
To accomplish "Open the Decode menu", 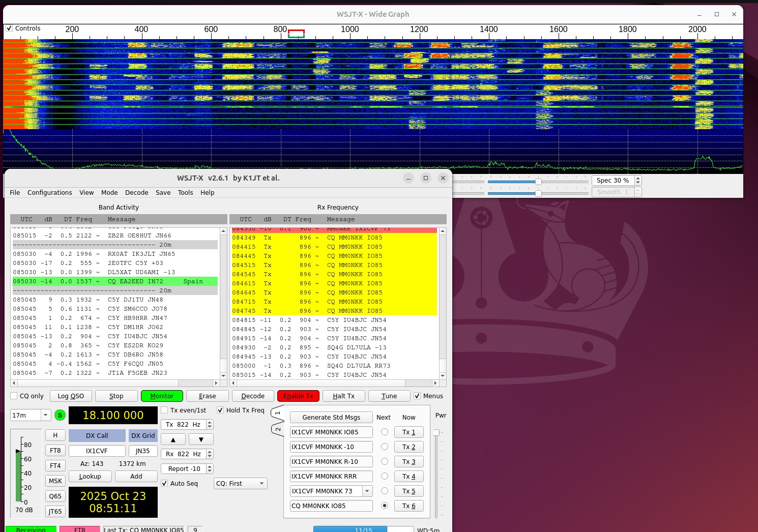I will pos(137,193).
